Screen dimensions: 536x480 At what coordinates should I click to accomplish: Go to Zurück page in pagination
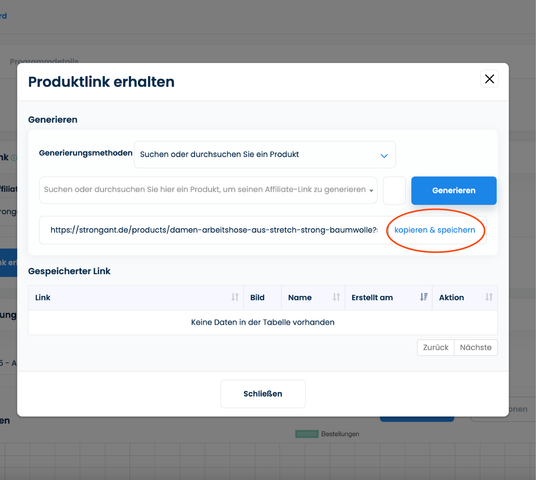click(436, 347)
